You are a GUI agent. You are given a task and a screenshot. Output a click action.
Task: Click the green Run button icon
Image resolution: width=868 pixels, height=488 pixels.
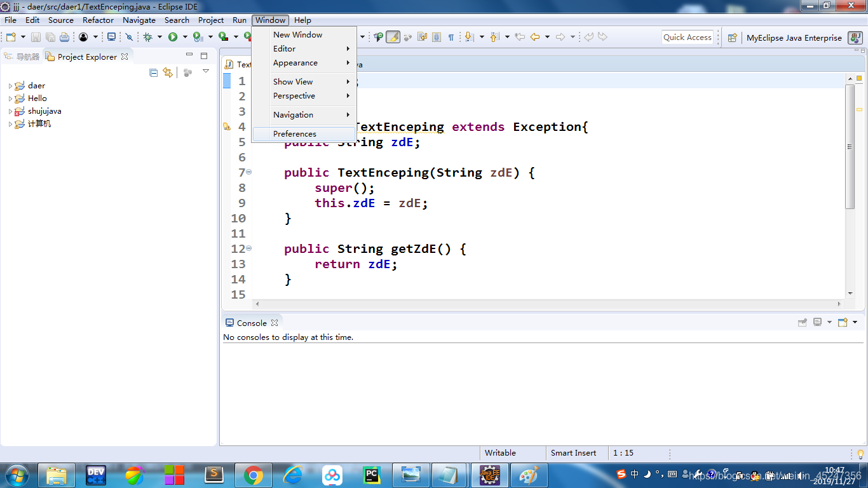pyautogui.click(x=173, y=37)
